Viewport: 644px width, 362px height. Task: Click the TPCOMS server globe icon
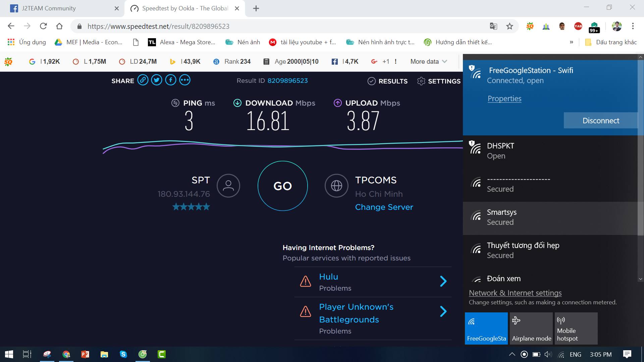336,186
